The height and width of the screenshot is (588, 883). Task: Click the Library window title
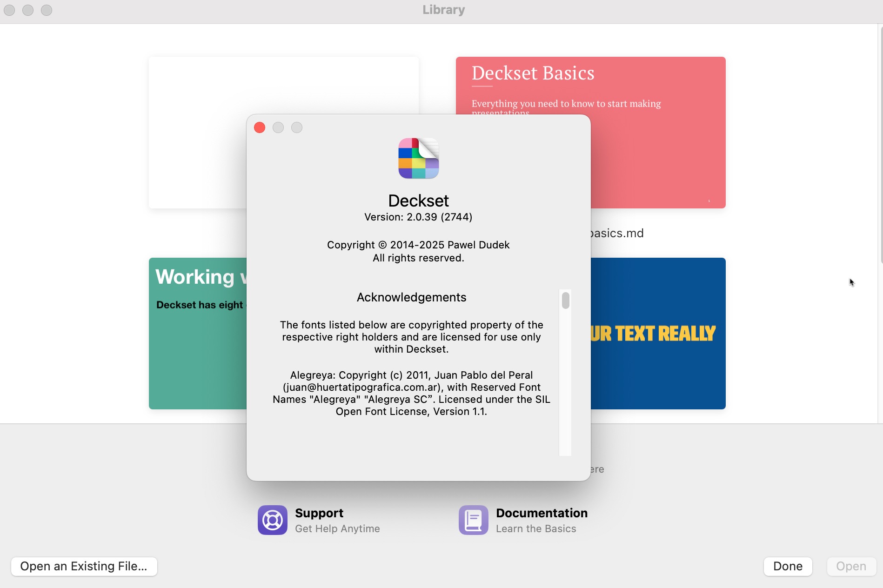pyautogui.click(x=443, y=10)
